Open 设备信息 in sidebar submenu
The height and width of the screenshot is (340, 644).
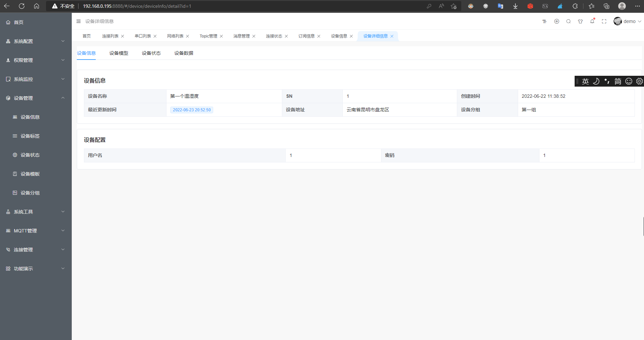point(36,117)
